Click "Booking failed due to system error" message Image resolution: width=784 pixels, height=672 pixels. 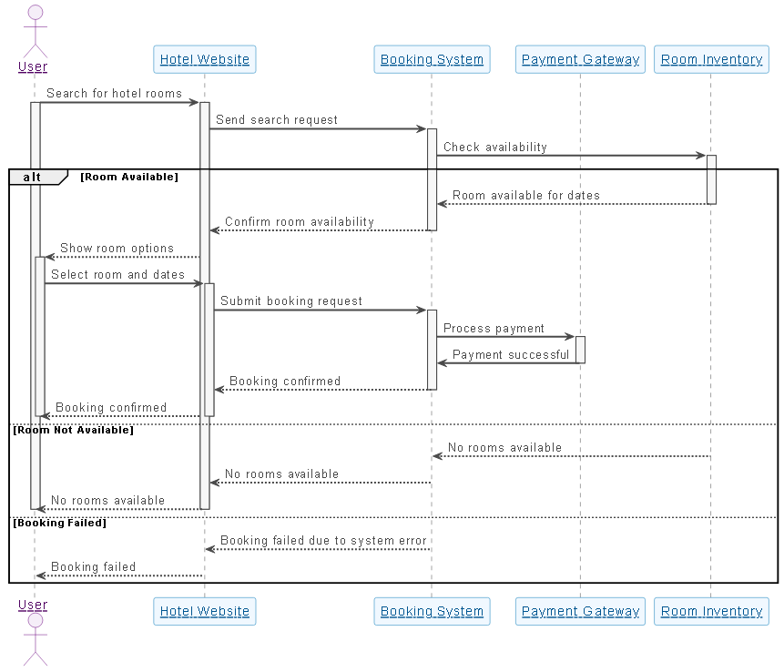(323, 541)
